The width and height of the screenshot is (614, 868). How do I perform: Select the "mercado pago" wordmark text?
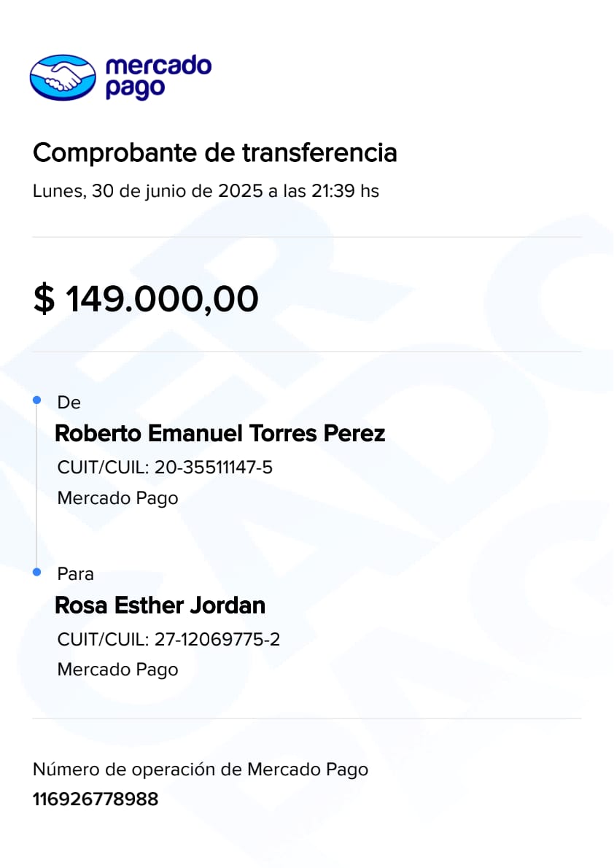point(158,77)
